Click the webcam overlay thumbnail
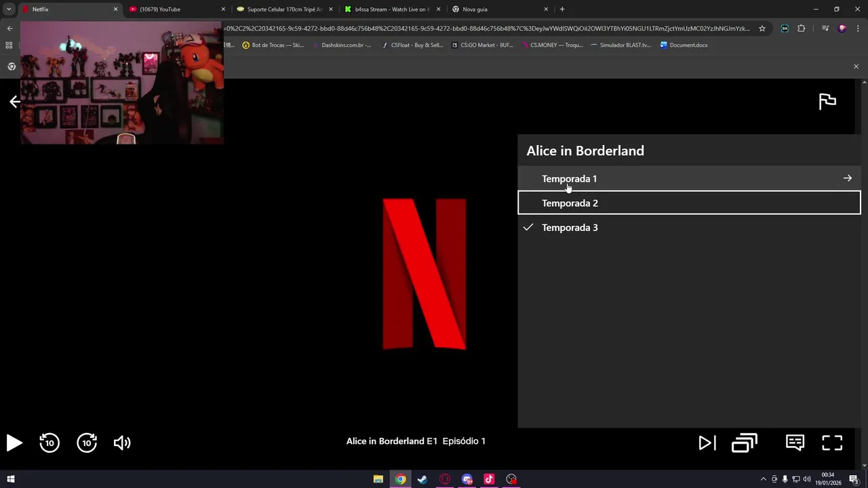Viewport: 868px width, 488px height. click(x=122, y=82)
